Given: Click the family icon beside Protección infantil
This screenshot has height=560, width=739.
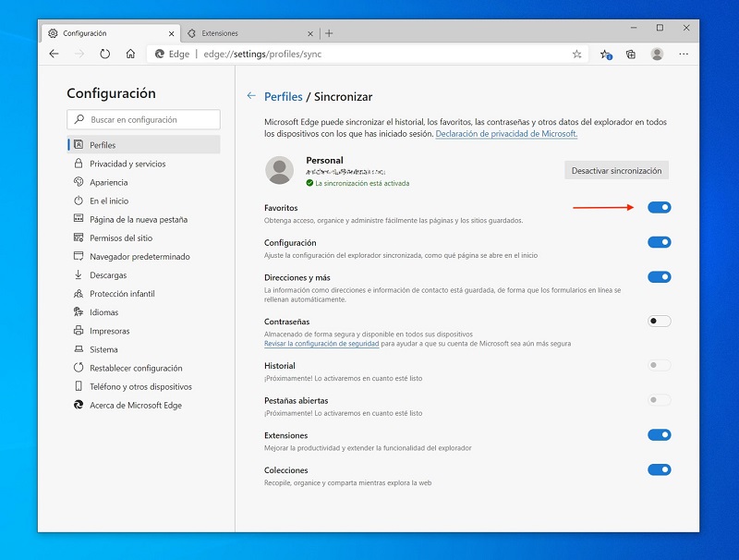Looking at the screenshot, I should point(79,293).
